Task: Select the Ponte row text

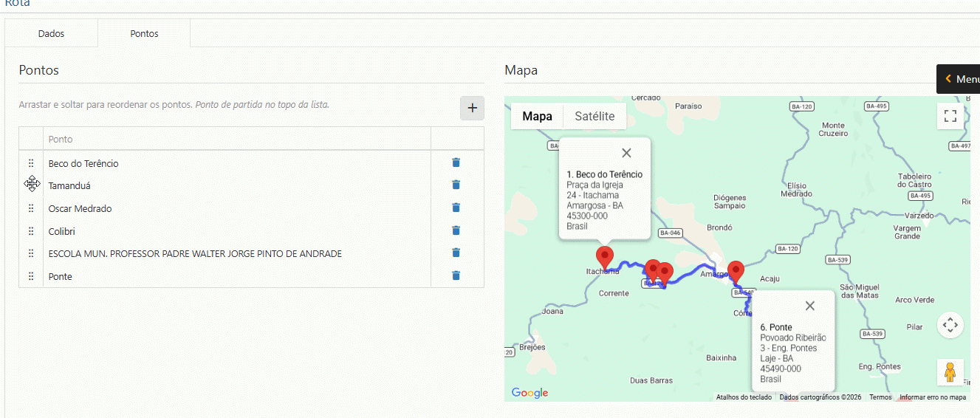Action: 61,276
